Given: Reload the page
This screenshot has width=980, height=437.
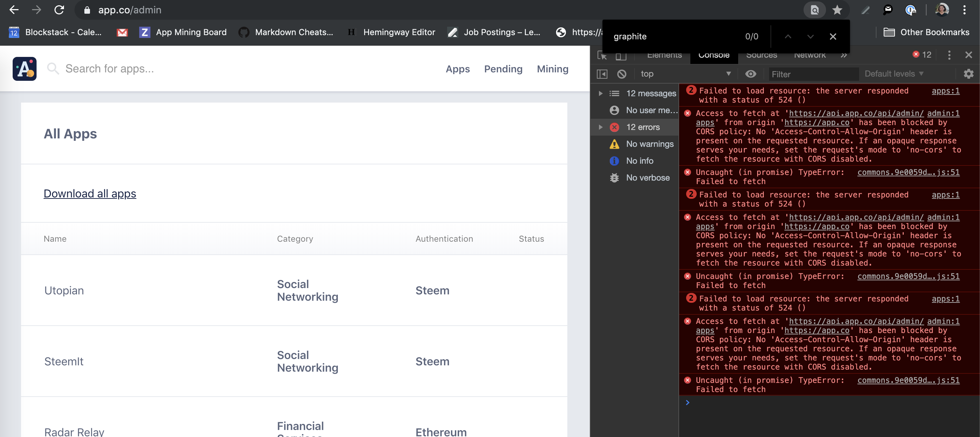Looking at the screenshot, I should (x=60, y=10).
